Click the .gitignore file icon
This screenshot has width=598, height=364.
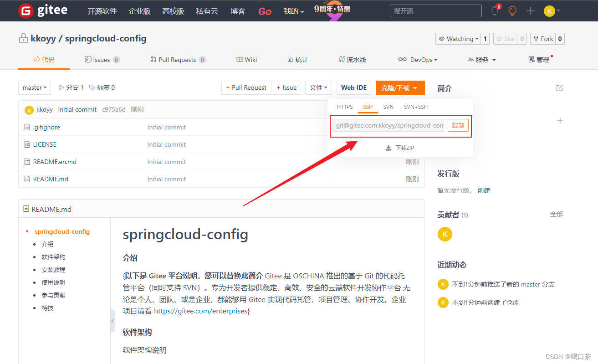click(27, 127)
